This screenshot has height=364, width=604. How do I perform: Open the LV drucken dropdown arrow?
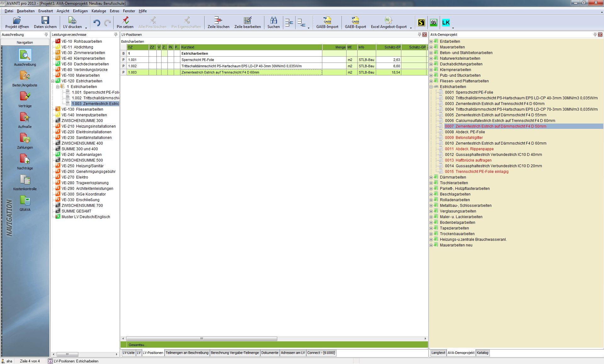coord(86,28)
